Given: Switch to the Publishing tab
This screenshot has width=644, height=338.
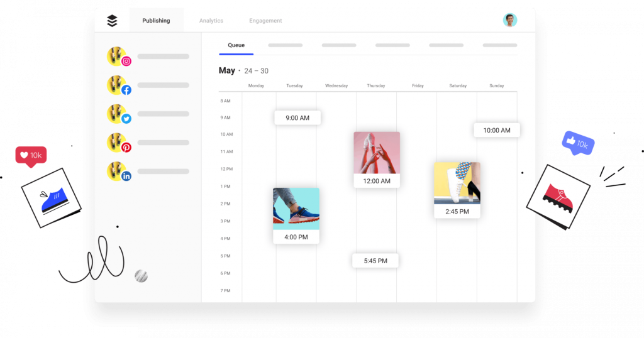Looking at the screenshot, I should click(156, 21).
